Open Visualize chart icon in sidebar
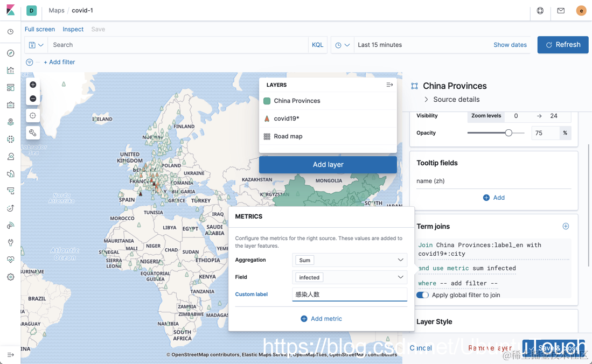The width and height of the screenshot is (592, 364). tap(11, 70)
